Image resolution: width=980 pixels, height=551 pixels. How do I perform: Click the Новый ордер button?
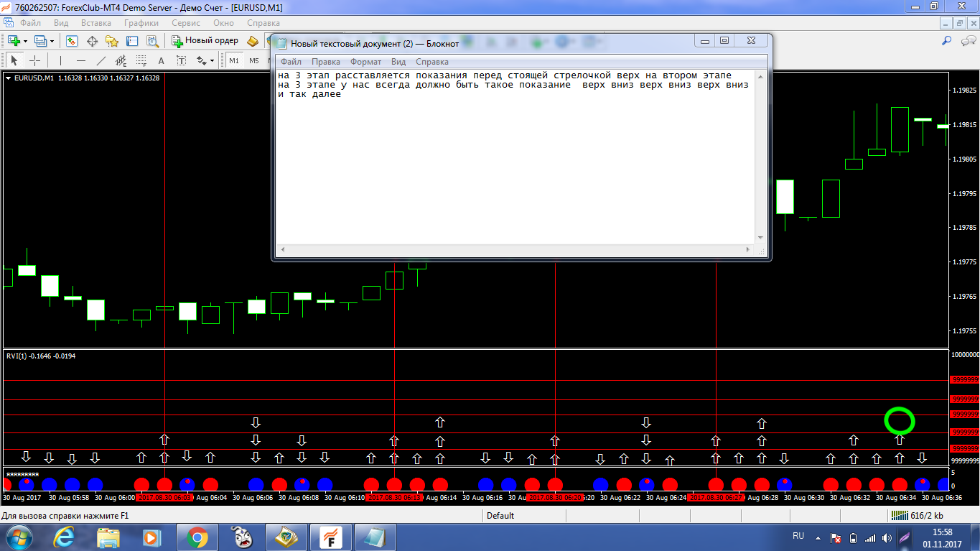pos(205,41)
